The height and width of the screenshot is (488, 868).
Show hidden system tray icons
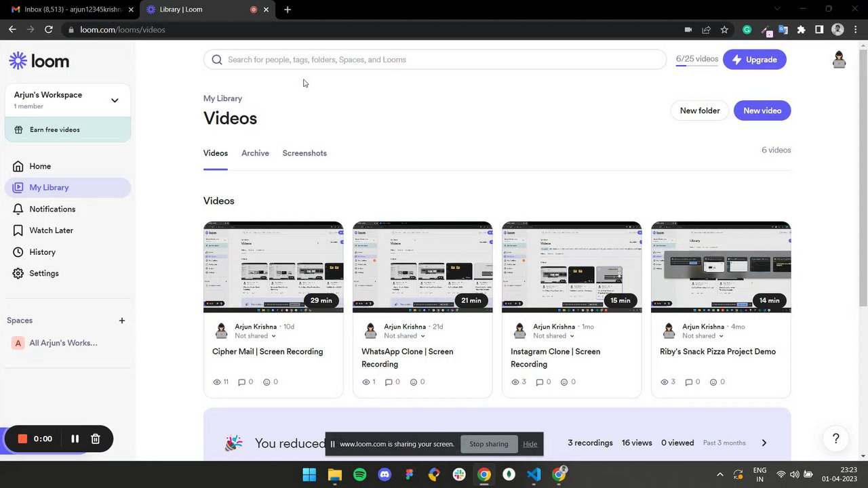(x=719, y=474)
